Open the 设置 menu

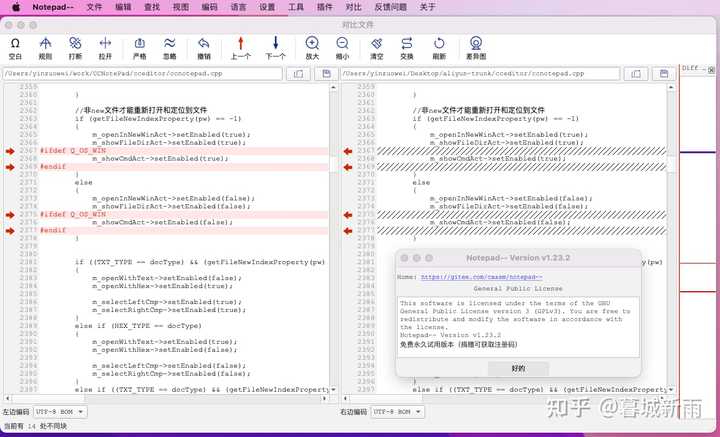[267, 7]
